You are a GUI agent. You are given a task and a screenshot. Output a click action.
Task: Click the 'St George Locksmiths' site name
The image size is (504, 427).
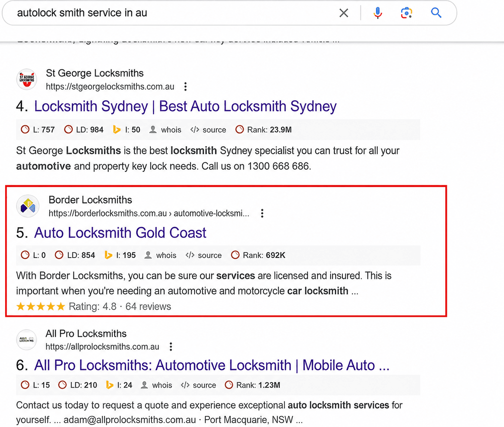(95, 73)
